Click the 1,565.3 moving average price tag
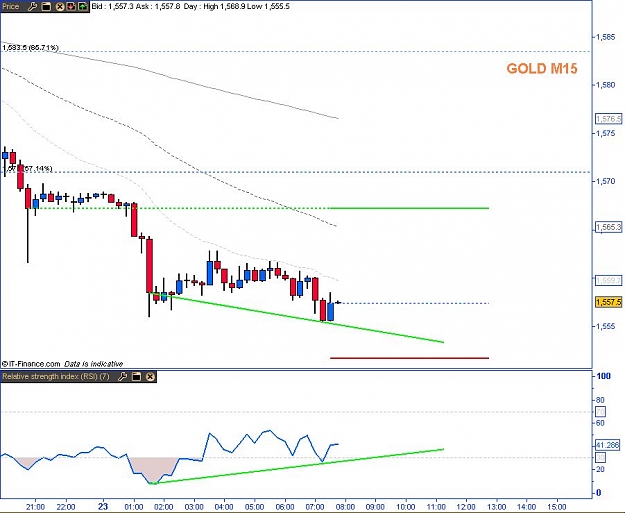Image resolution: width=625 pixels, height=513 pixels. point(608,227)
